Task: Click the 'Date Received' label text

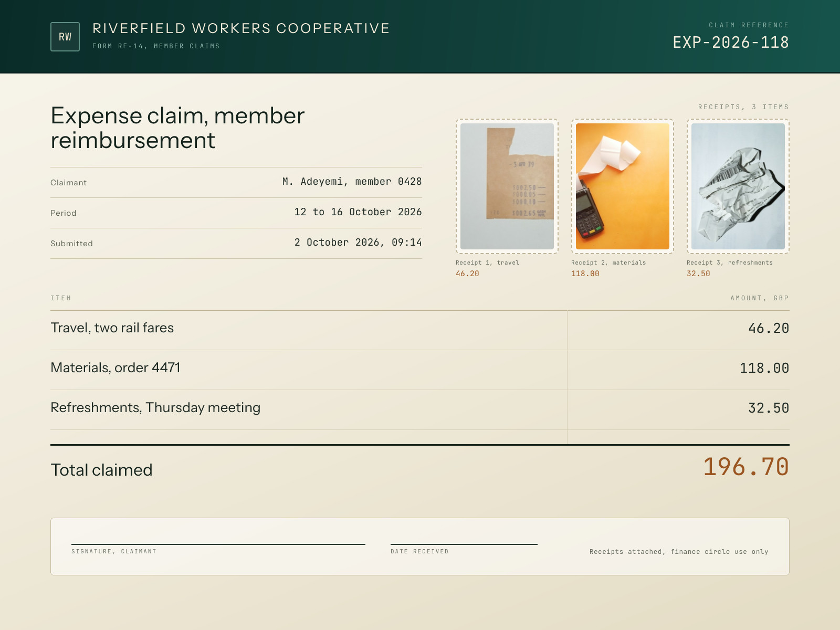Action: click(x=419, y=552)
